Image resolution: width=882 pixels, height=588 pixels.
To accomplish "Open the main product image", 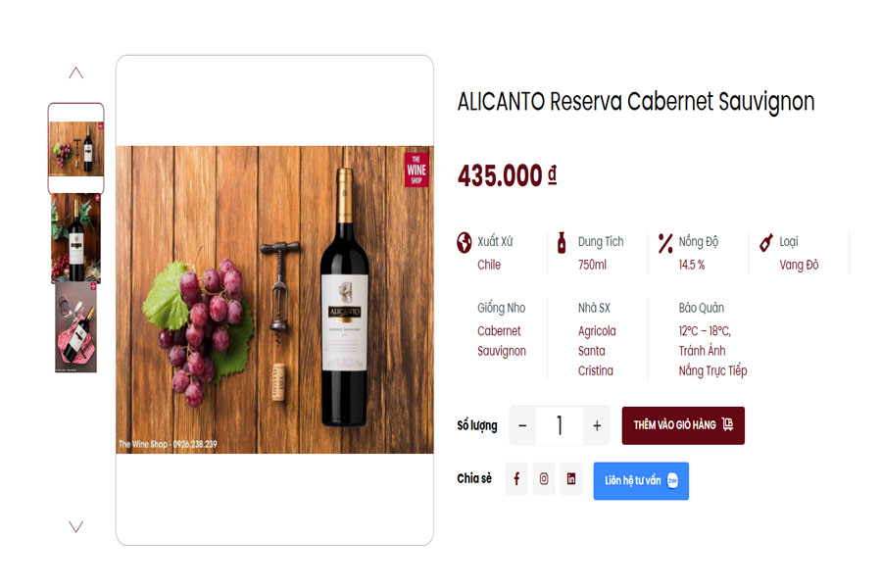I will 274,300.
